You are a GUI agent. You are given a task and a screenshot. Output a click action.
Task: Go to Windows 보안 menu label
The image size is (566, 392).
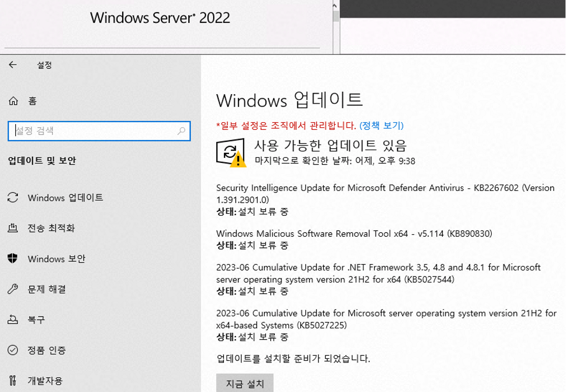pos(56,259)
